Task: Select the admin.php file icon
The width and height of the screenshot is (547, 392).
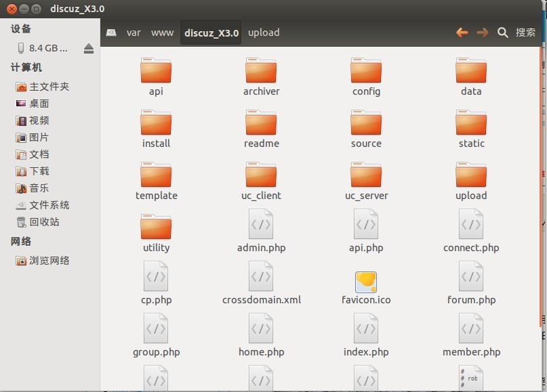Action: 261,224
